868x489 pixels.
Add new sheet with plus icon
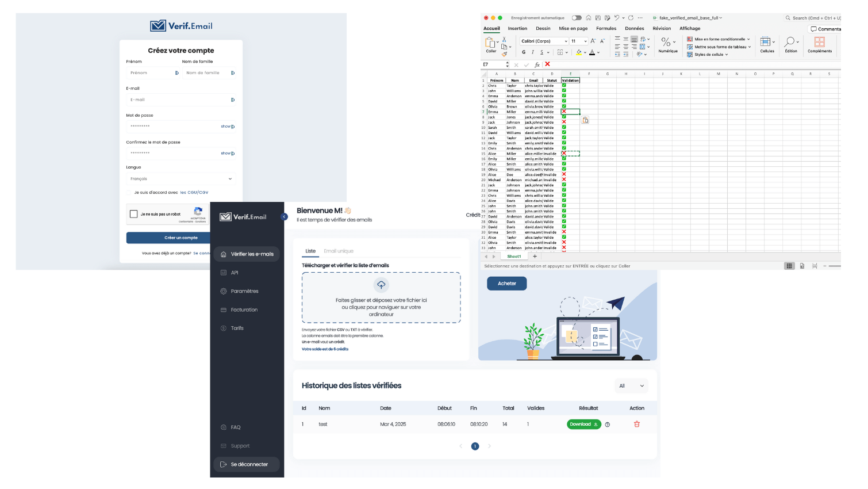[x=535, y=256]
